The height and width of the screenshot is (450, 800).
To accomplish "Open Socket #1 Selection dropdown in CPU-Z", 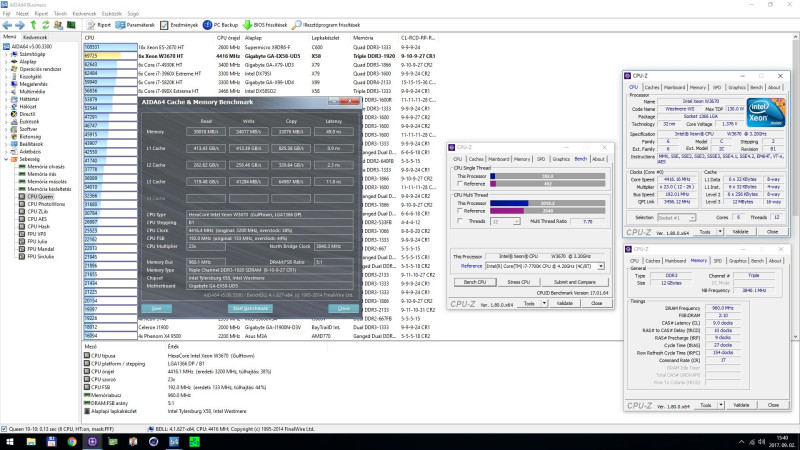I will (692, 218).
